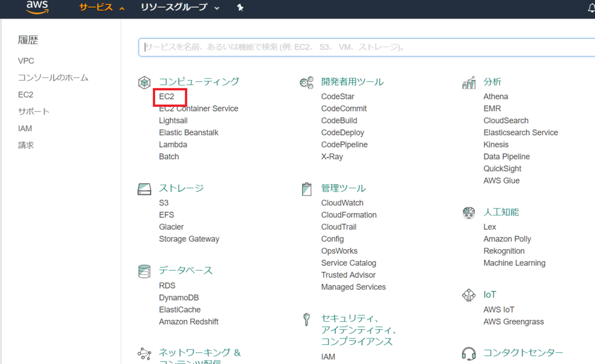595x364 pixels.
Task: Open IAM from the history list
Action: pos(25,128)
